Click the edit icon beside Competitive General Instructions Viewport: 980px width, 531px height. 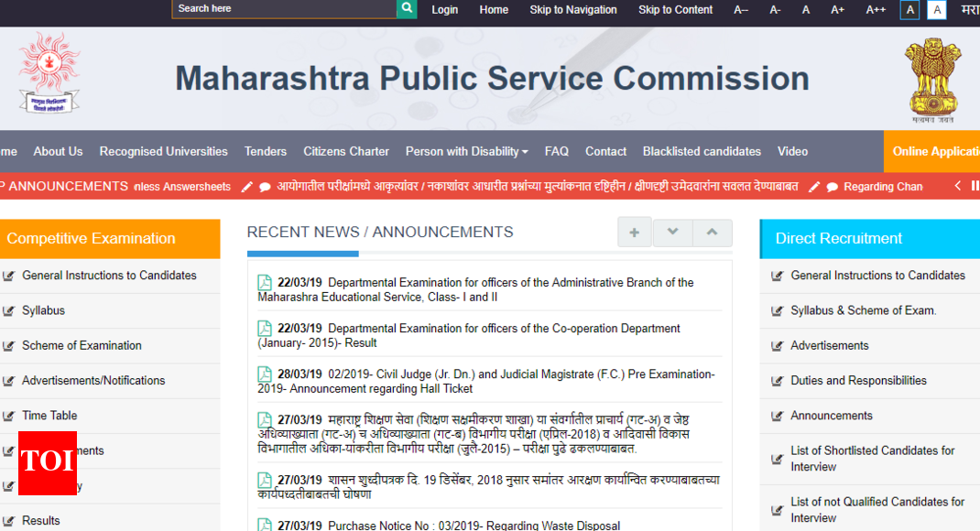(9, 276)
